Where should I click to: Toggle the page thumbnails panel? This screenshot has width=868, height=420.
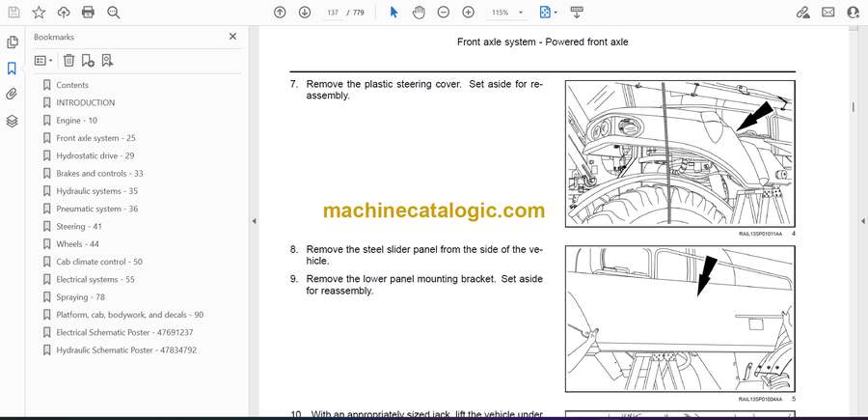[13, 42]
